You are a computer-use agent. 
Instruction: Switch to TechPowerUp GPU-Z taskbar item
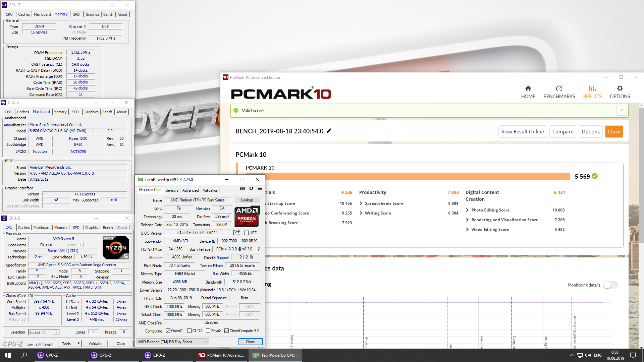tap(275, 355)
